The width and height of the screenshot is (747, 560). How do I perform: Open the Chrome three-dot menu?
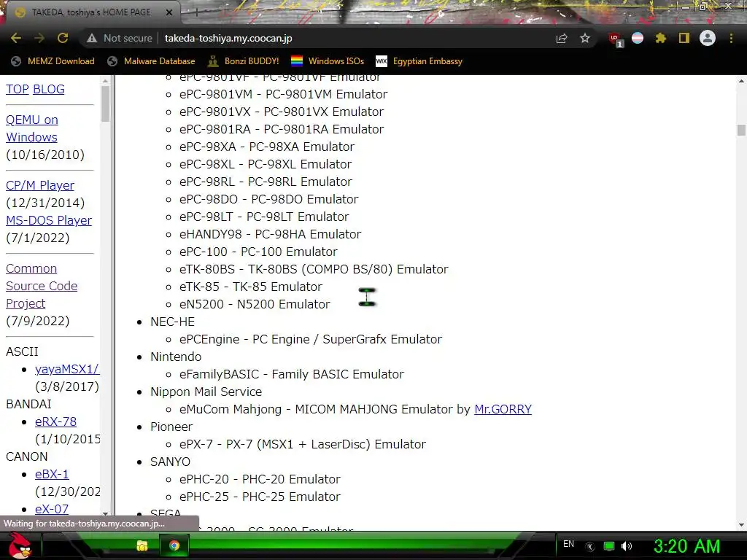pyautogui.click(x=731, y=38)
